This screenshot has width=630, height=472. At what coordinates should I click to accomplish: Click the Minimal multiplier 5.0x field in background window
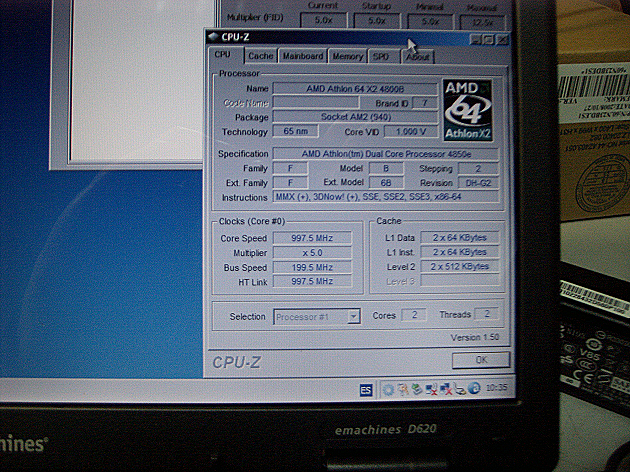[430, 21]
